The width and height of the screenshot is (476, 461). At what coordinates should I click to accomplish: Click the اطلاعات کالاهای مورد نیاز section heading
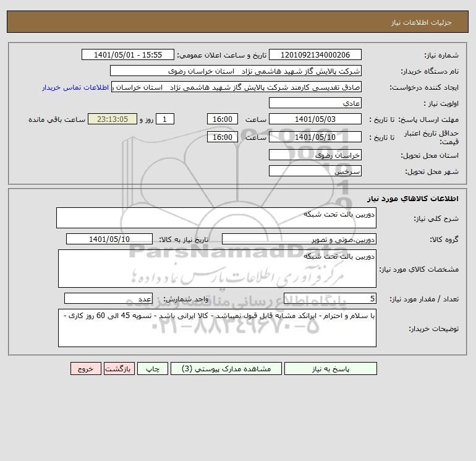[x=413, y=199]
